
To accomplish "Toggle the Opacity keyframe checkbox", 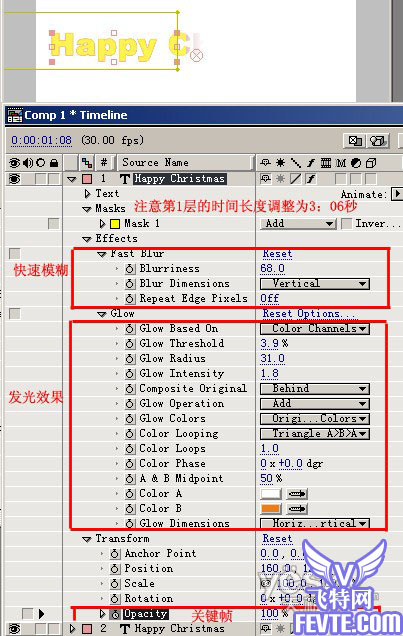I will [28, 614].
